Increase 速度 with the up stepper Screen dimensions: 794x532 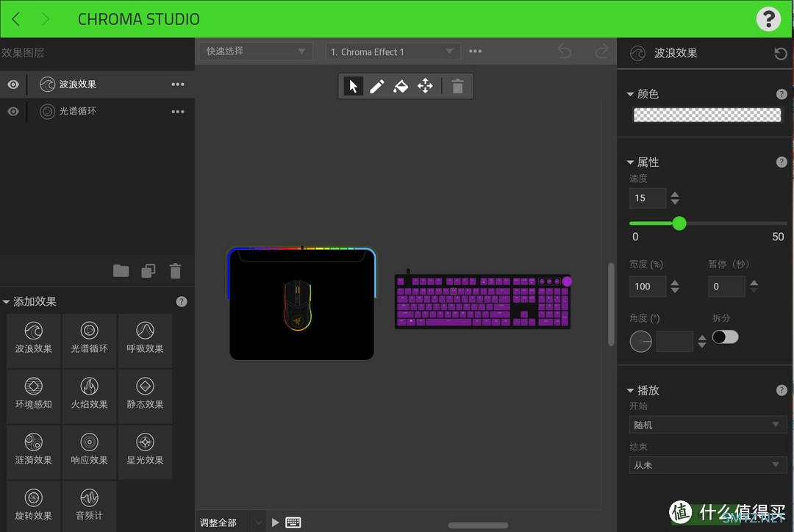point(674,193)
